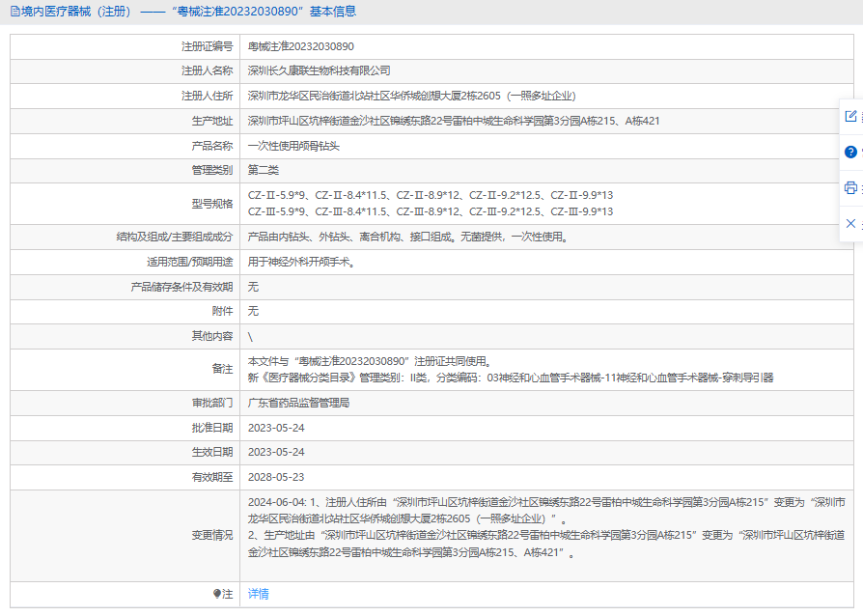This screenshot has width=863, height=616.
Task: Click approving department 广东省药品监督管理局
Action: pos(298,403)
